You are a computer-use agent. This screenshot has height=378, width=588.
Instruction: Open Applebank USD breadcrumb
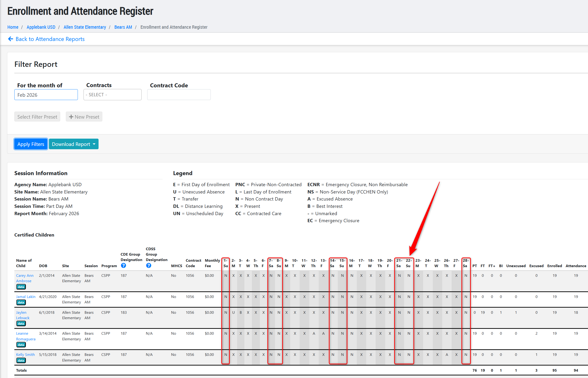pos(41,27)
